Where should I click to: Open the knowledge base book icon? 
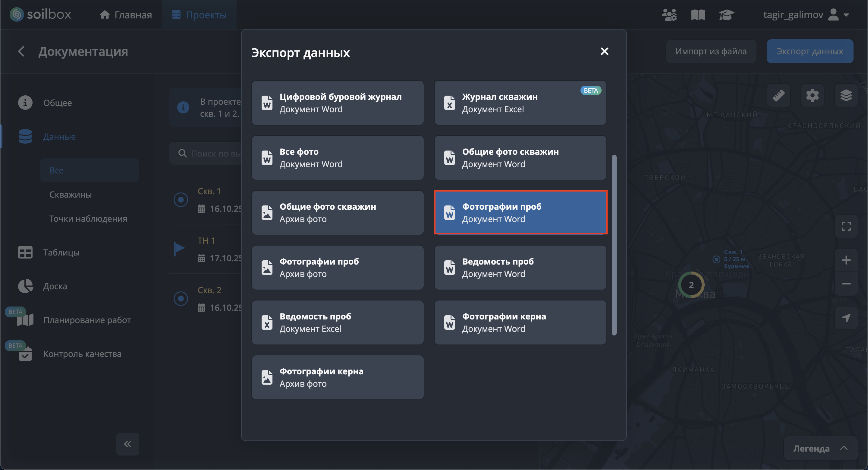coord(698,15)
